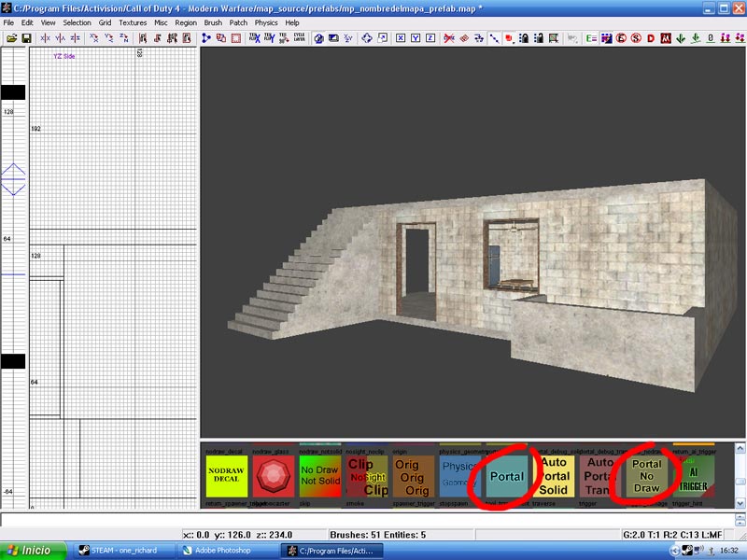
Task: Flip selection along the Z axis
Action: (75, 38)
